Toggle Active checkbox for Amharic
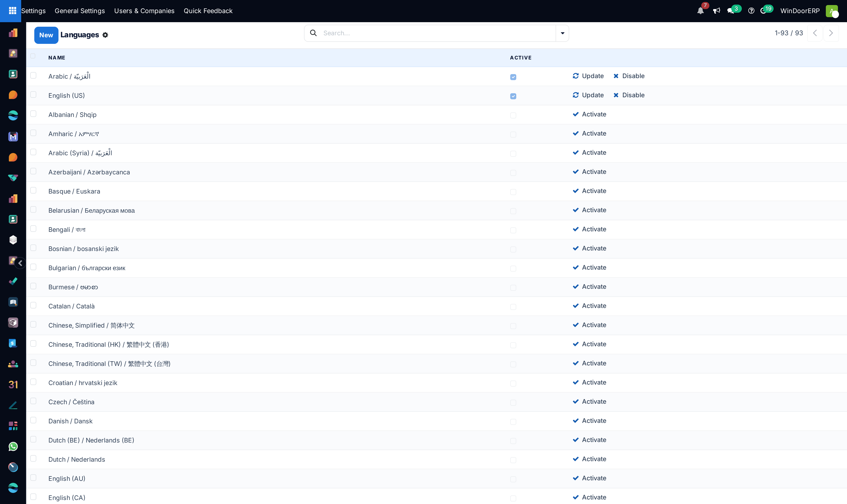Viewport: 847px width, 504px height. [x=513, y=135]
